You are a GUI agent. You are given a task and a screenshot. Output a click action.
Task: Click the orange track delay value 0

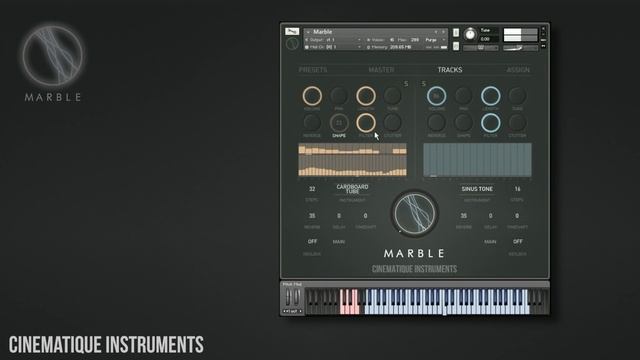(339, 216)
